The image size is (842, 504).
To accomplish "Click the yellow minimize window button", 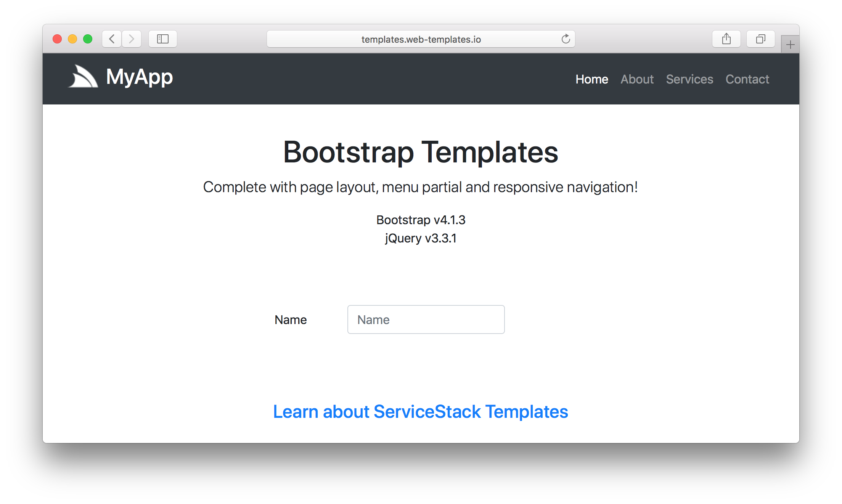I will tap(72, 39).
